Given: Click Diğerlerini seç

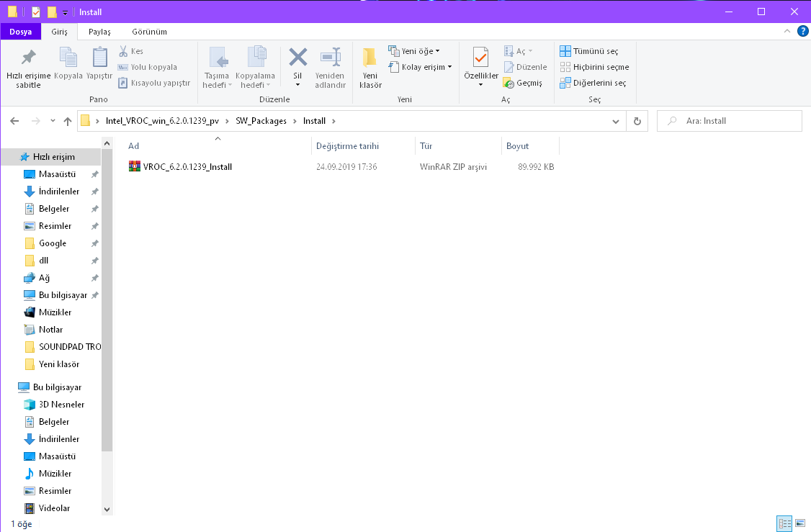Looking at the screenshot, I should [x=593, y=83].
